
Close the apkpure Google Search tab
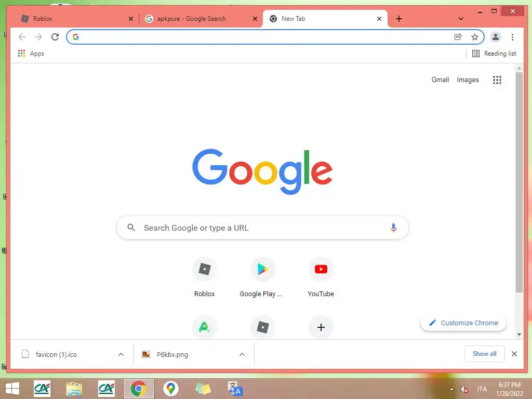click(x=255, y=19)
